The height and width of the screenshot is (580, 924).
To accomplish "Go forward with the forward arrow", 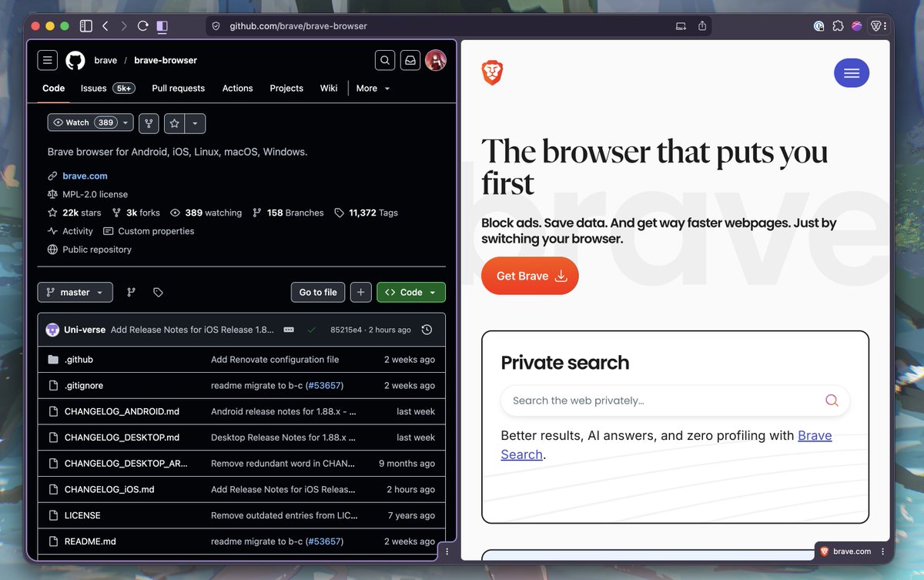I will tap(124, 26).
